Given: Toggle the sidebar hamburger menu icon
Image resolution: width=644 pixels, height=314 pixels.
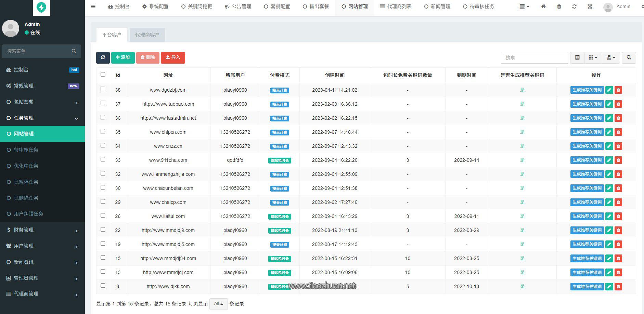Looking at the screenshot, I should pos(93,6).
